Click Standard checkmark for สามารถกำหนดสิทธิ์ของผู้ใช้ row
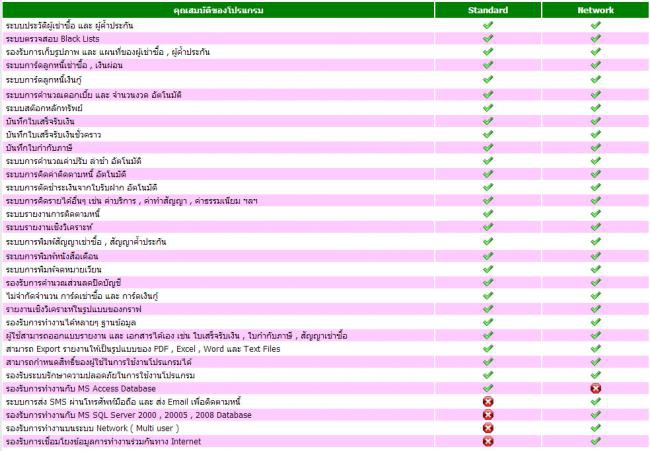The image size is (650, 451). [x=488, y=362]
